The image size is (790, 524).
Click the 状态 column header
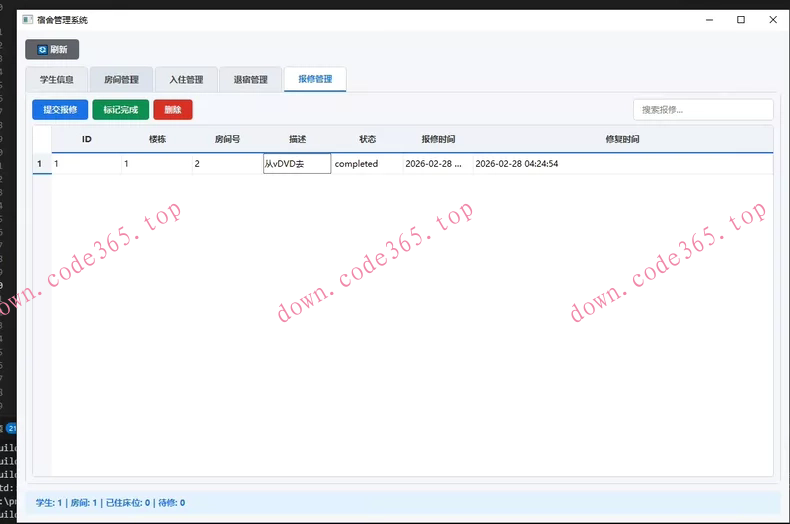click(x=367, y=139)
